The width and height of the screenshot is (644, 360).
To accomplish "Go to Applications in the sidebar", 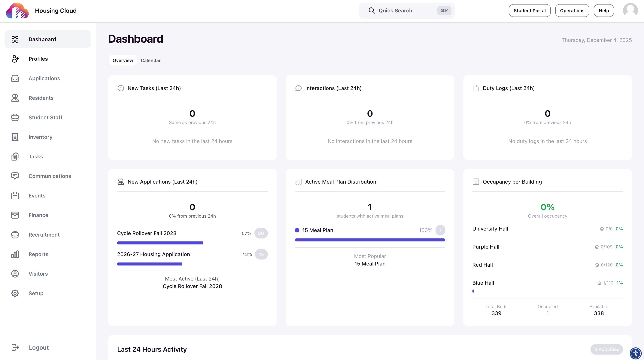I will tap(44, 78).
